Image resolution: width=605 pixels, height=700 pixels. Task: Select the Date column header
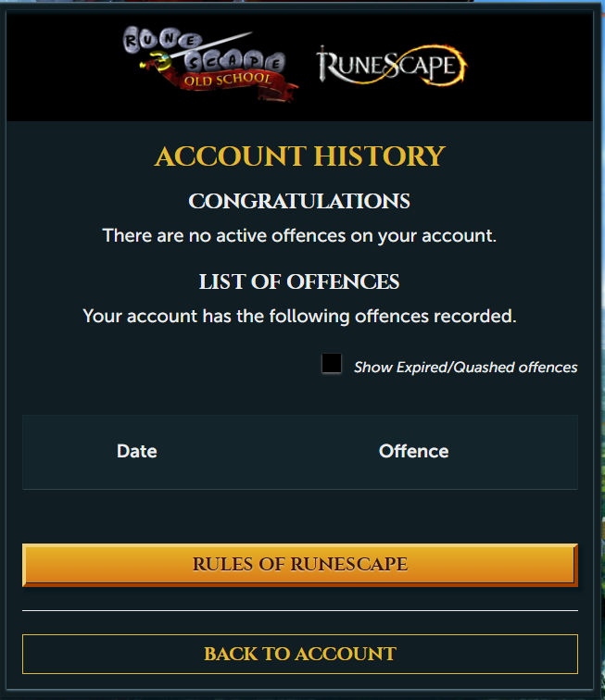pos(137,451)
